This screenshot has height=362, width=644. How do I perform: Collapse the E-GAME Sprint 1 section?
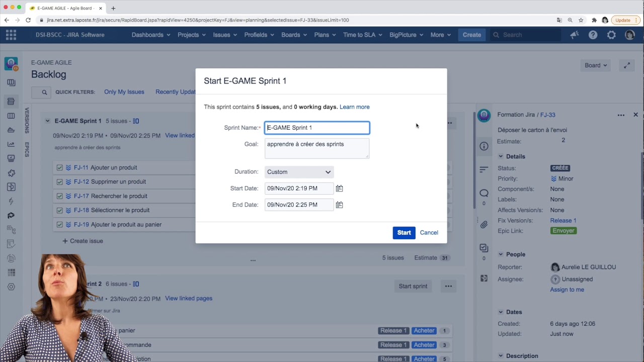tap(47, 121)
